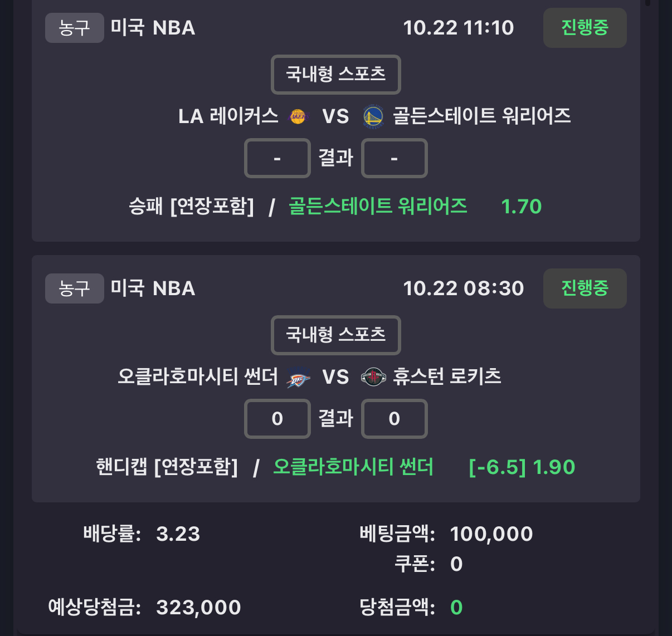Click the LA Lakers team logo
672x636 pixels.
point(298,116)
